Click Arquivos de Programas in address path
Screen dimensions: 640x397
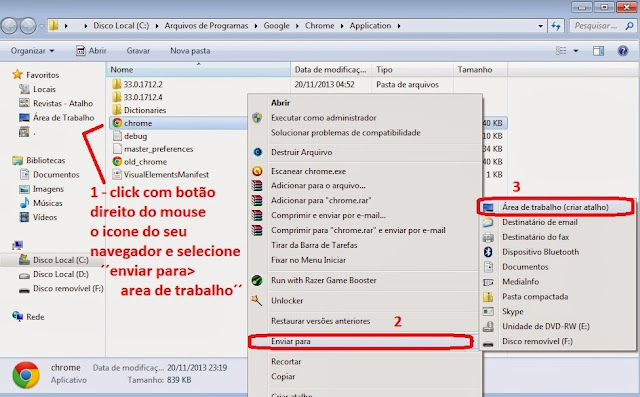coord(206,26)
